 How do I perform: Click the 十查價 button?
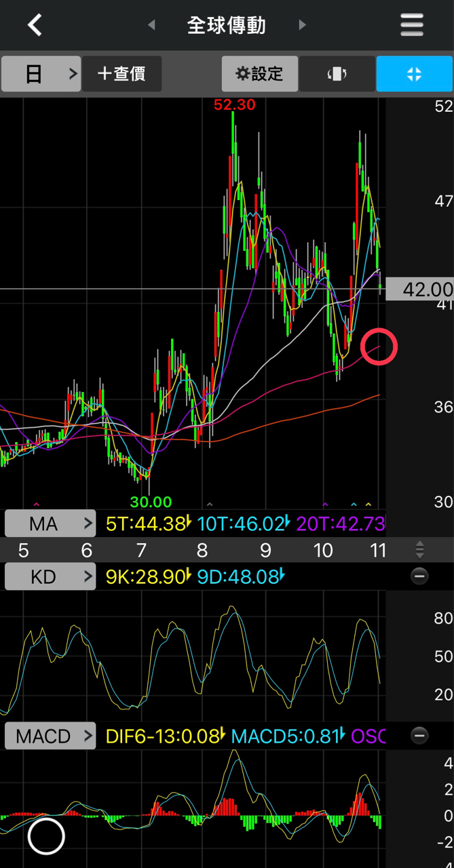point(122,74)
